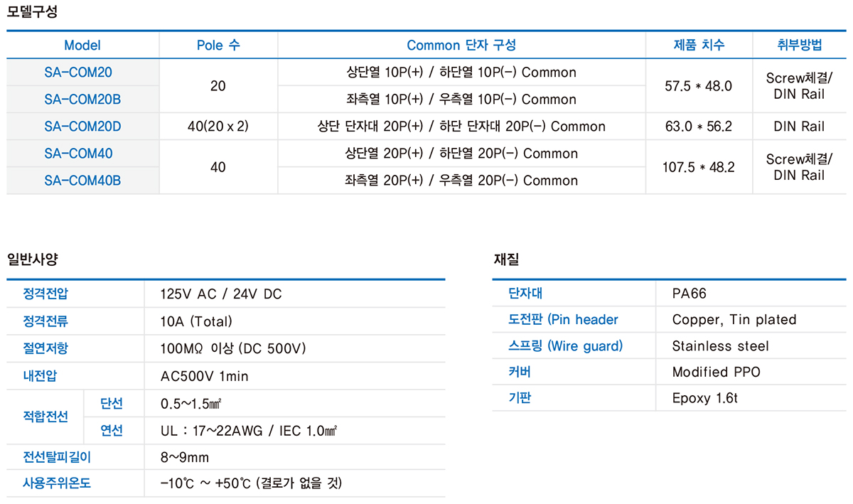The image size is (853, 504).
Task: Select the 절연저항 row label
Action: coord(46,348)
